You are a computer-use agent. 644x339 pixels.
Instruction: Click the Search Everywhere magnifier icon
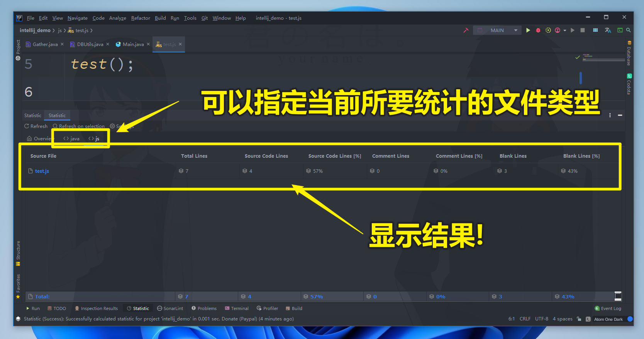click(x=629, y=30)
